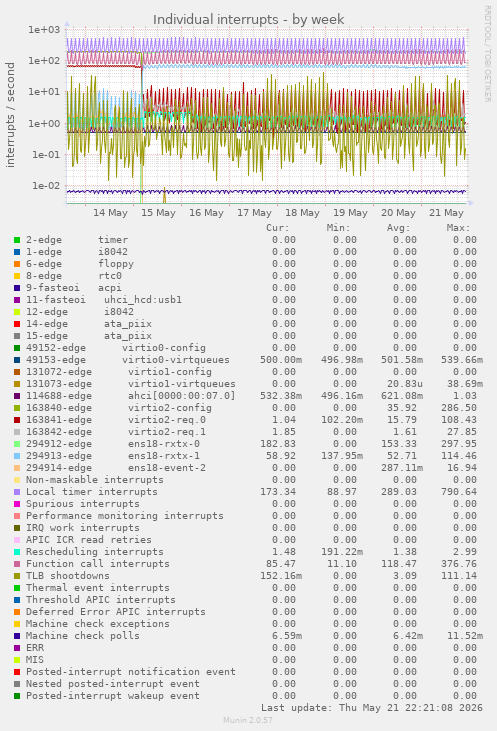Click the green timer legend color swatch

tap(17, 240)
